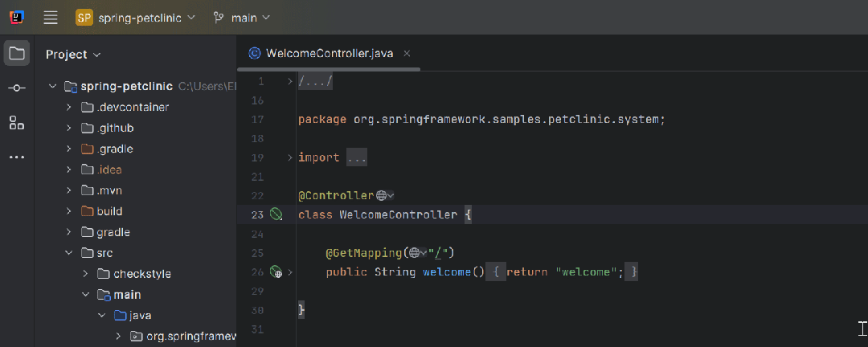Click the git branch icon beside main
Screen dimensions: 868x347
click(219, 18)
